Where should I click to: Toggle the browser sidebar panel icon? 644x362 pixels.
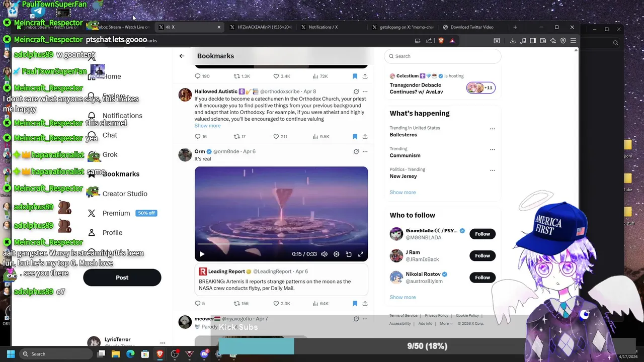point(533,41)
